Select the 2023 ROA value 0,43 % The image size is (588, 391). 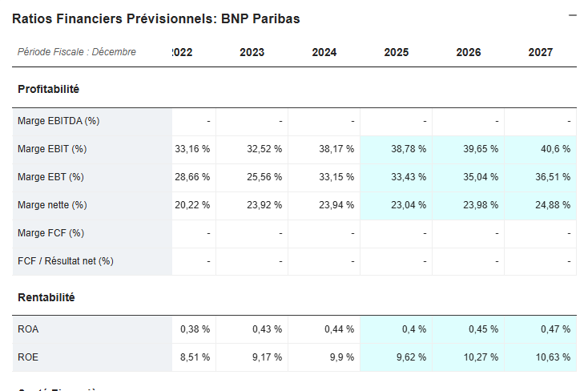point(266,329)
